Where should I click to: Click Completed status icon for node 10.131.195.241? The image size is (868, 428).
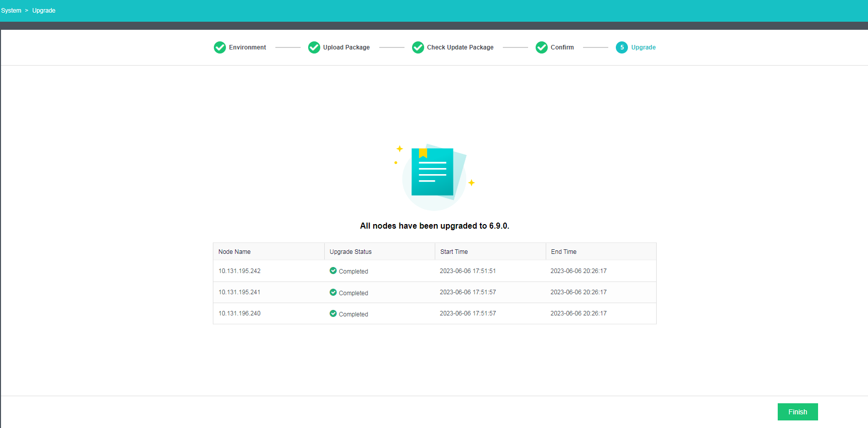pyautogui.click(x=333, y=292)
